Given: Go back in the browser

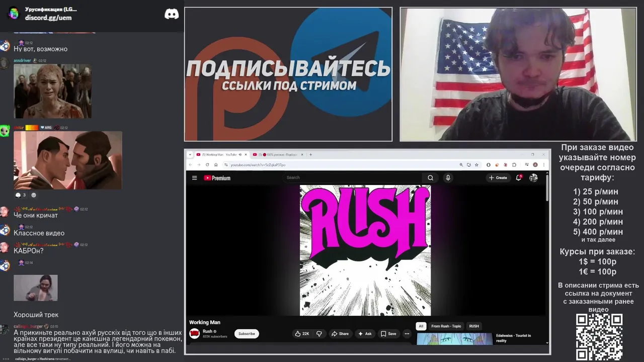Looking at the screenshot, I should click(x=191, y=164).
